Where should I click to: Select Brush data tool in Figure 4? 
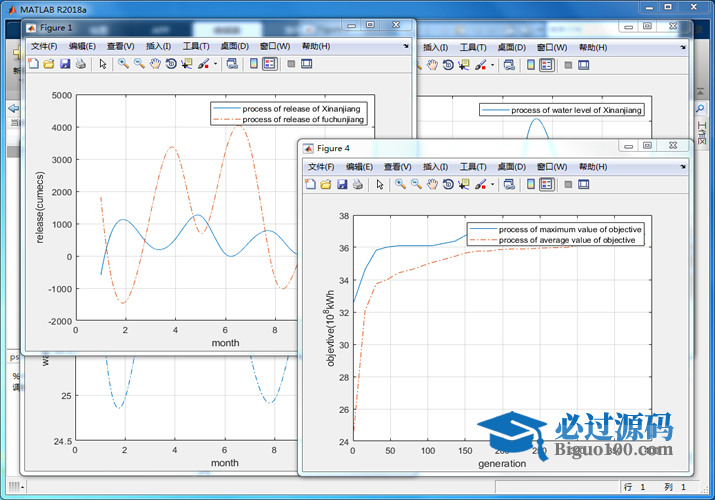480,184
